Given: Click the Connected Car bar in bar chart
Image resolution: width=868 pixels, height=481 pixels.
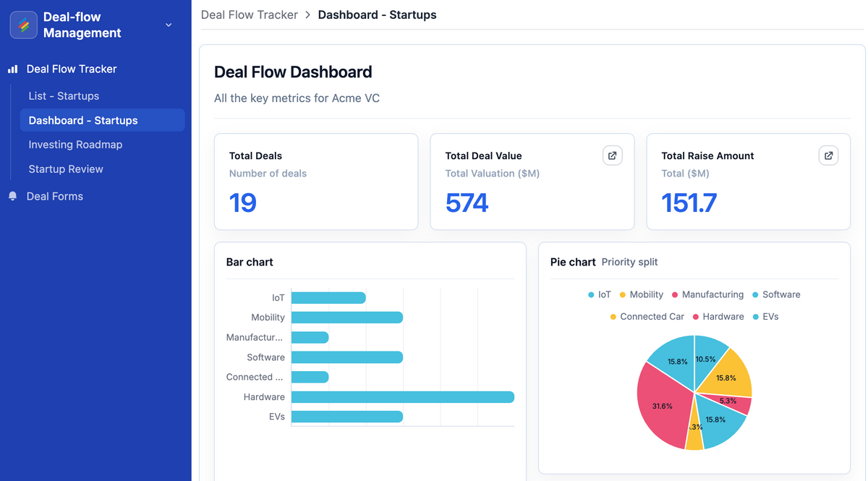Looking at the screenshot, I should click(x=310, y=377).
